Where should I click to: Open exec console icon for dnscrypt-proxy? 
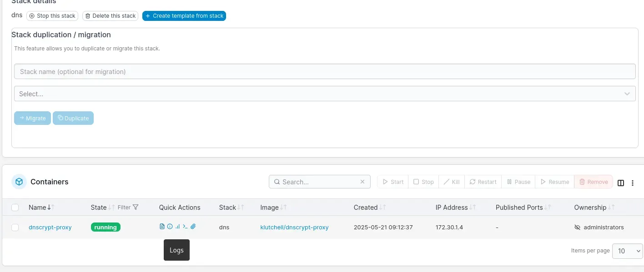pos(185,226)
